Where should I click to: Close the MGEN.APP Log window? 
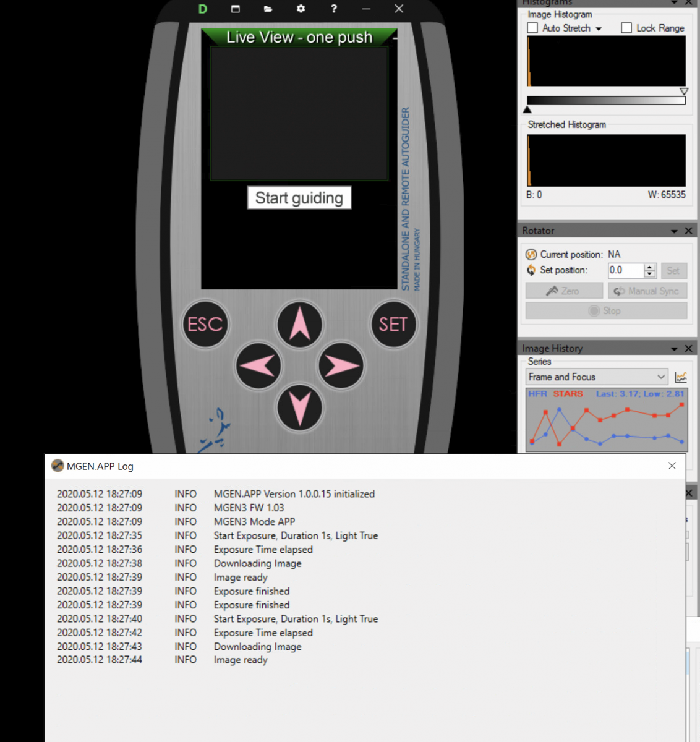pos(672,466)
